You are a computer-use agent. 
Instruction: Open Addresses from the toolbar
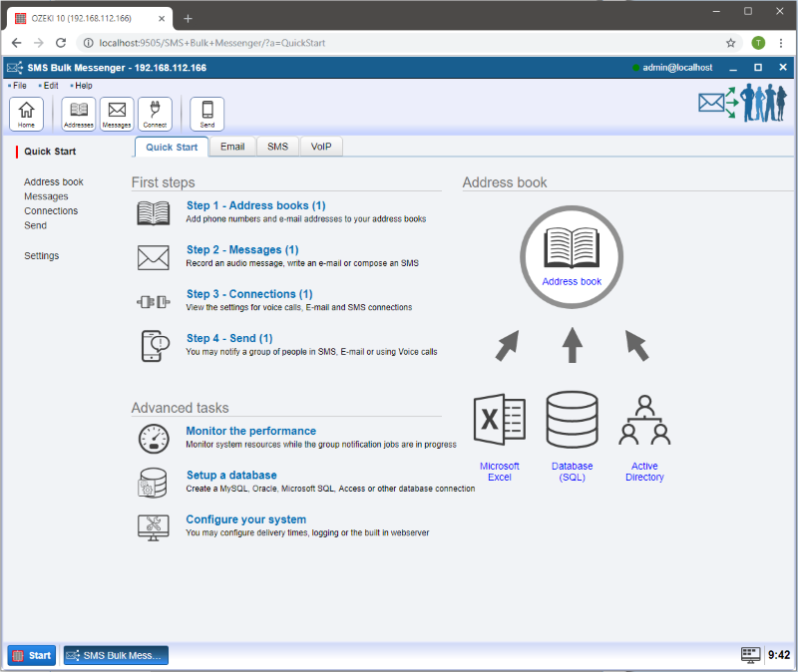click(x=78, y=114)
